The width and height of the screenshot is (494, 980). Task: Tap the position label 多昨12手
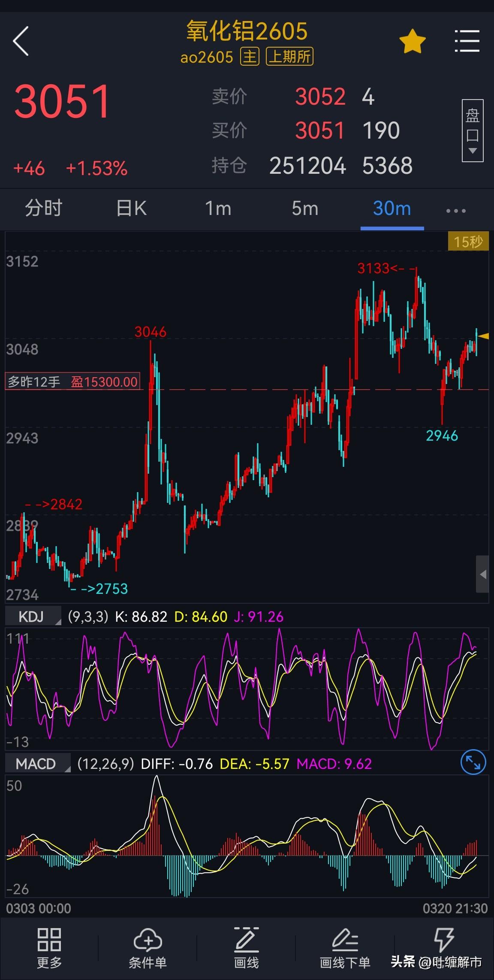[x=34, y=381]
